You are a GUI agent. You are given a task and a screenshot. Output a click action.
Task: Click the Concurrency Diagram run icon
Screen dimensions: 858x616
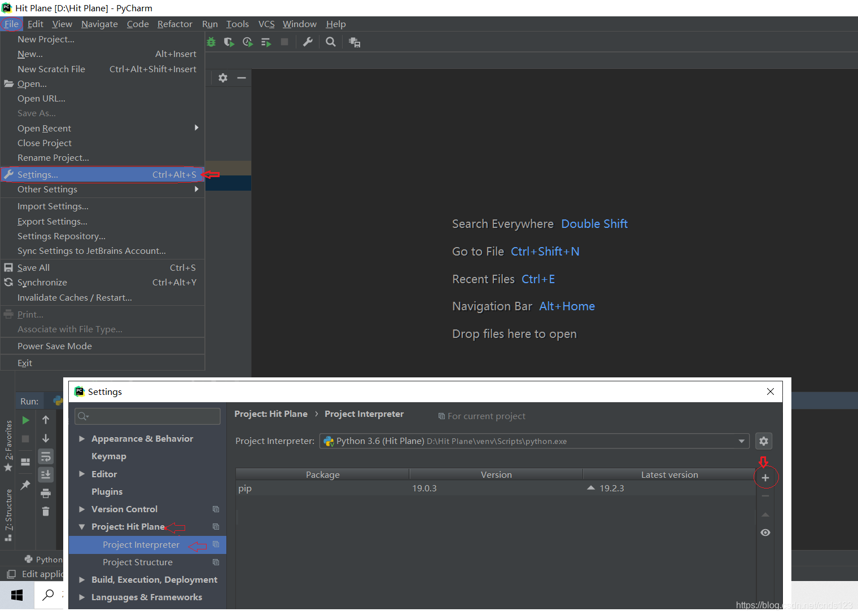pos(266,42)
